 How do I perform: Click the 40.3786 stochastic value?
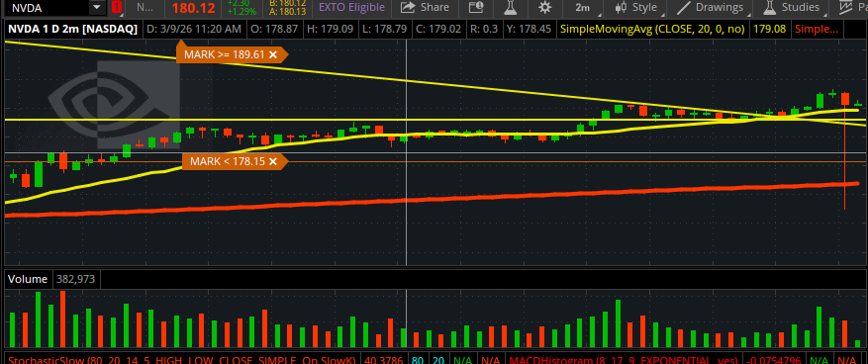[x=384, y=361]
